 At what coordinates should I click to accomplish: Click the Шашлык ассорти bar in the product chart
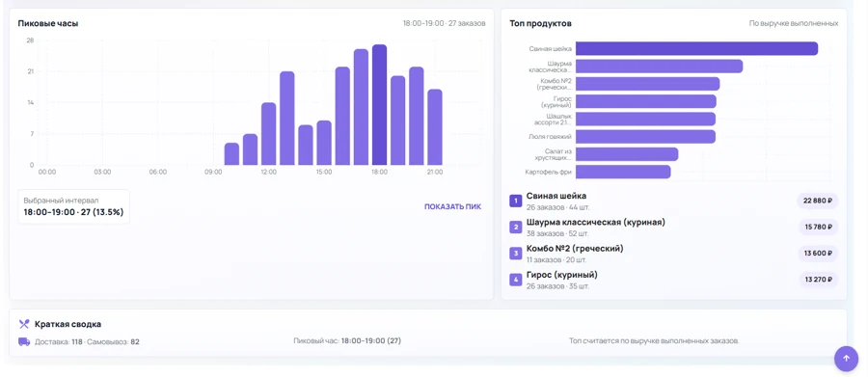tap(645, 119)
